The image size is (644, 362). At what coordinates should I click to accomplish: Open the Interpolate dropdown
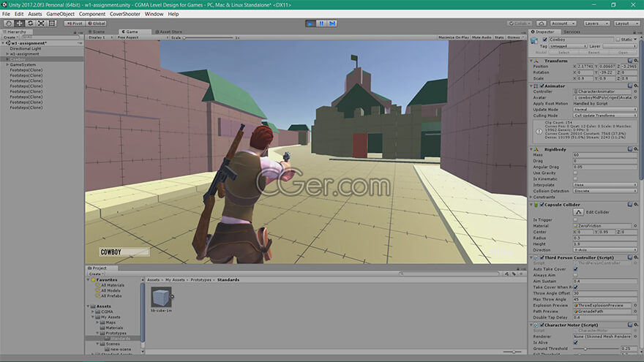(x=605, y=185)
